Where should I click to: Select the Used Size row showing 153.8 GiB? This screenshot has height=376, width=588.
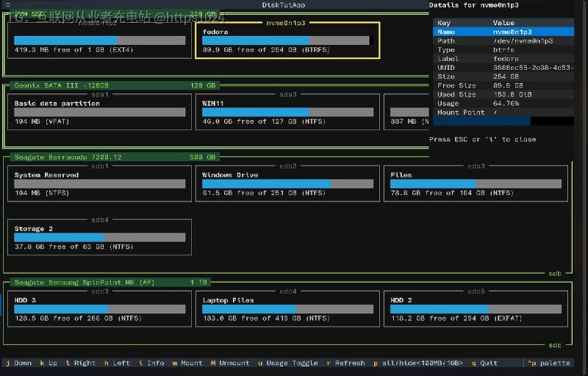click(x=503, y=95)
